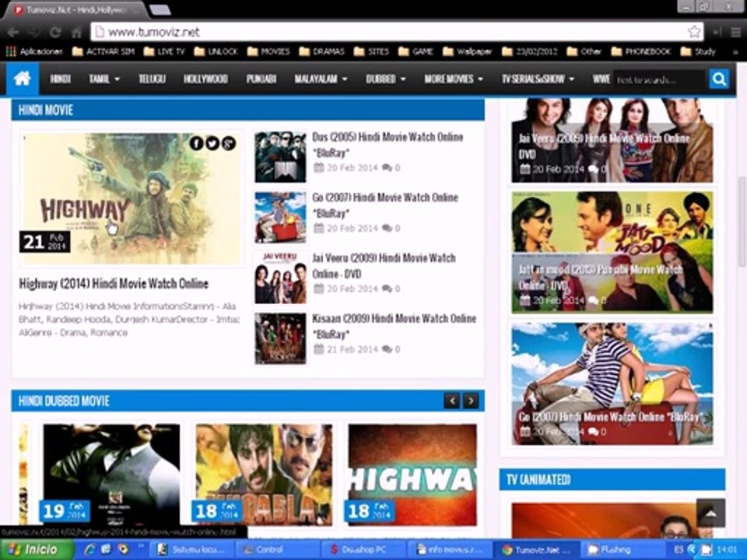Open Internet Explorer quick launch icon
Viewport: 747px width, 560px height.
tap(90, 550)
